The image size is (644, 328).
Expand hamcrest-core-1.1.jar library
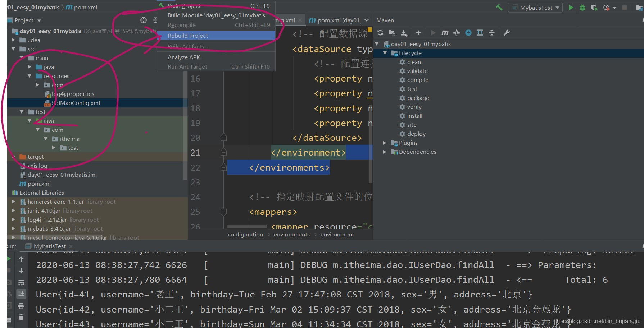click(13, 202)
